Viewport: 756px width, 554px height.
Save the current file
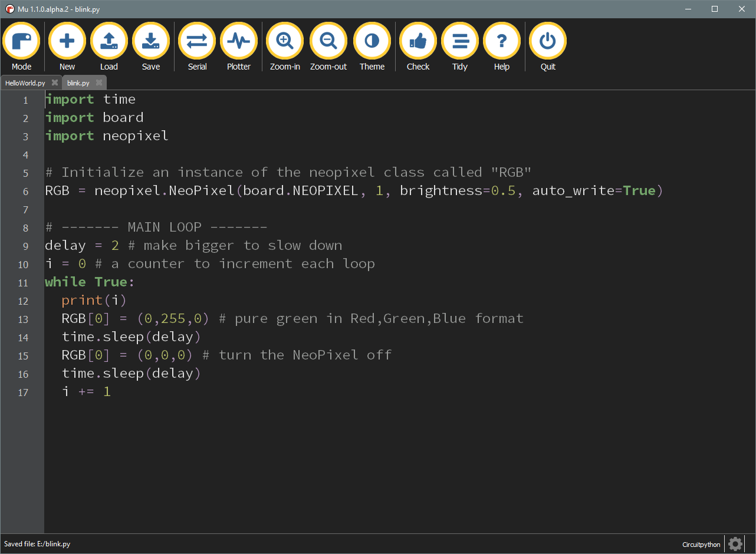151,47
